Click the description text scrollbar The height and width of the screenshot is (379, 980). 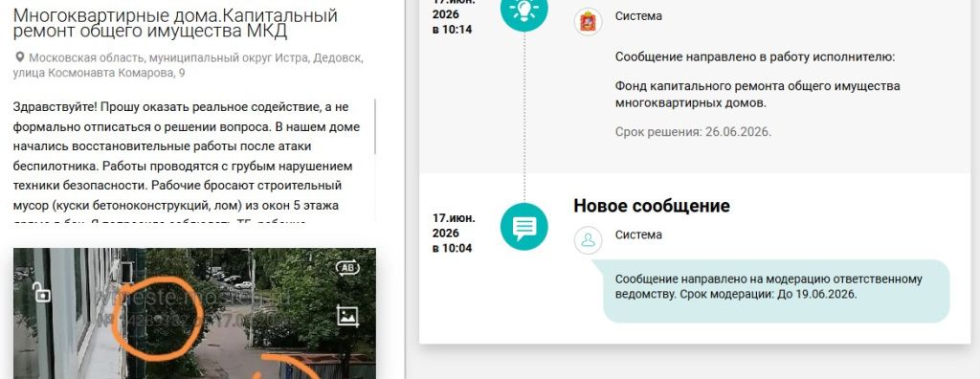[x=374, y=126]
